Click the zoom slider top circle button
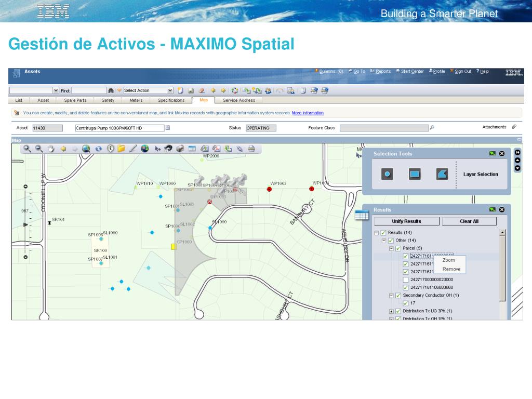 [25, 187]
